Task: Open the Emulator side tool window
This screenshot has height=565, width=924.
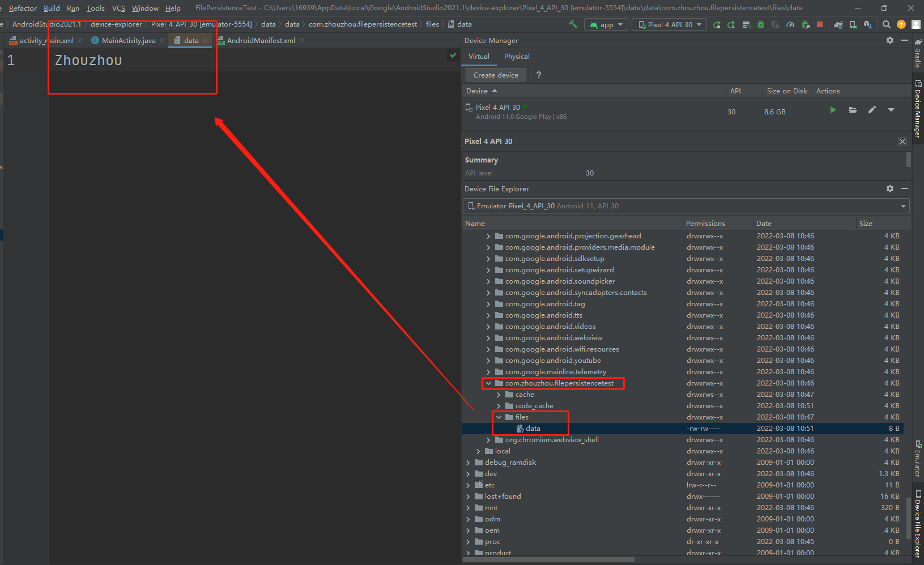Action: (918, 459)
